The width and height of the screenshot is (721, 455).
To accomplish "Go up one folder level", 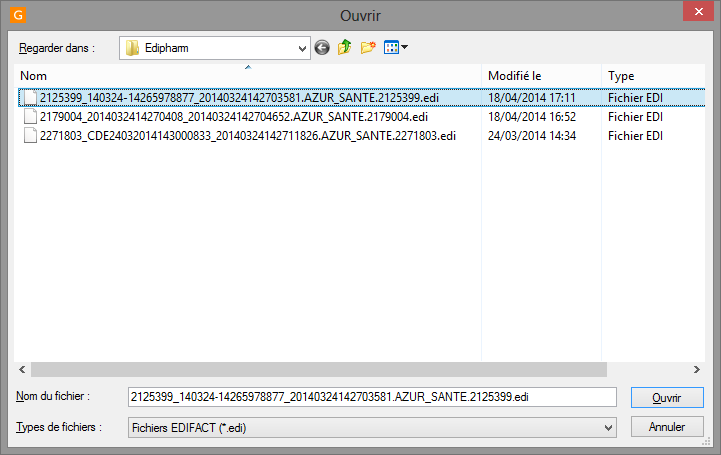I will click(x=344, y=47).
